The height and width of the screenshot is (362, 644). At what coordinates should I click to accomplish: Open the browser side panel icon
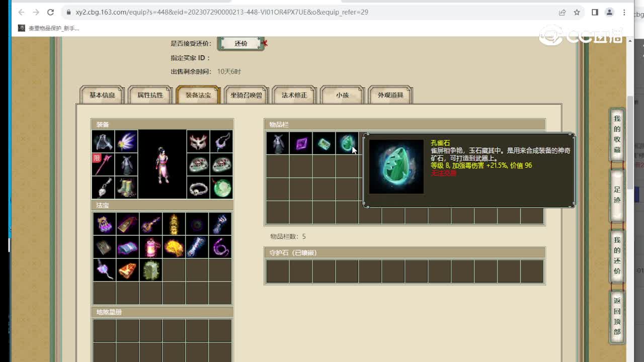(x=595, y=12)
